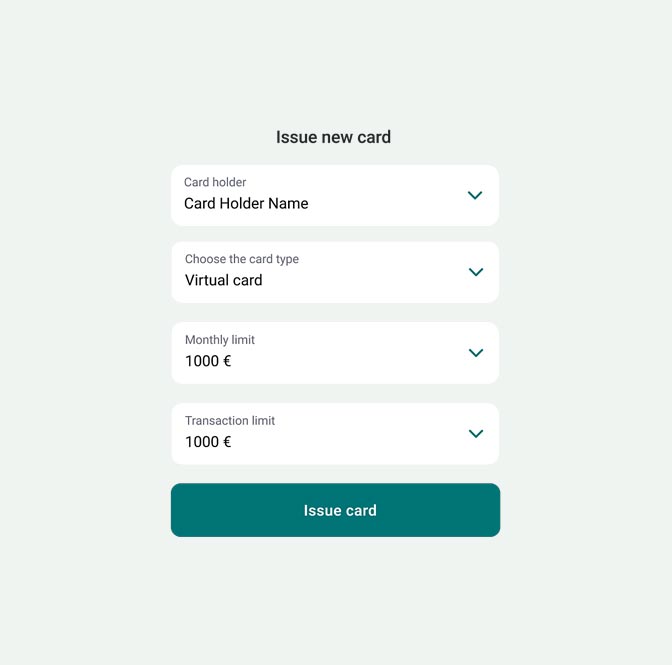Click the Card holder dropdown chevron
The image size is (672, 665).
coord(475,195)
